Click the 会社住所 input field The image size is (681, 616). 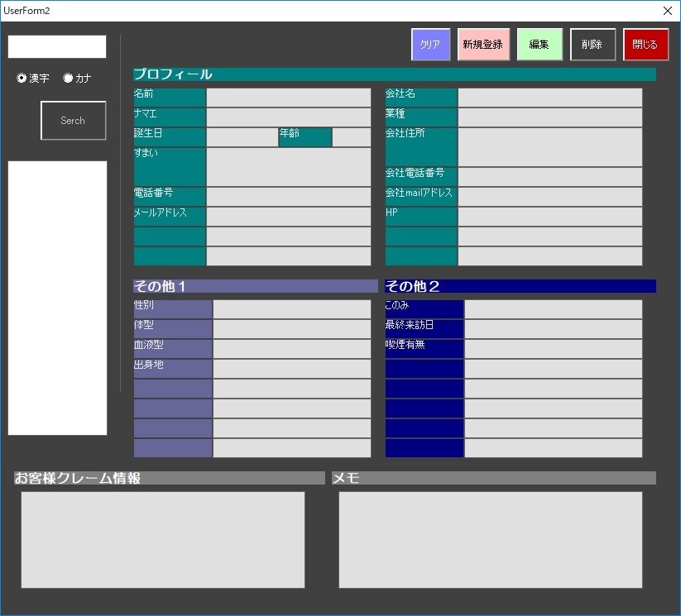click(549, 146)
